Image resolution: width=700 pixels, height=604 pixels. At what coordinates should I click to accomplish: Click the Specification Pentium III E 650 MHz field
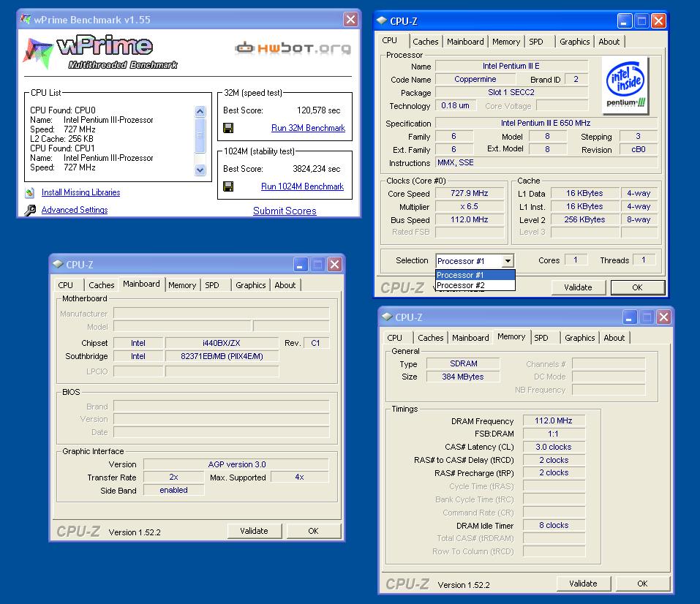pyautogui.click(x=546, y=123)
